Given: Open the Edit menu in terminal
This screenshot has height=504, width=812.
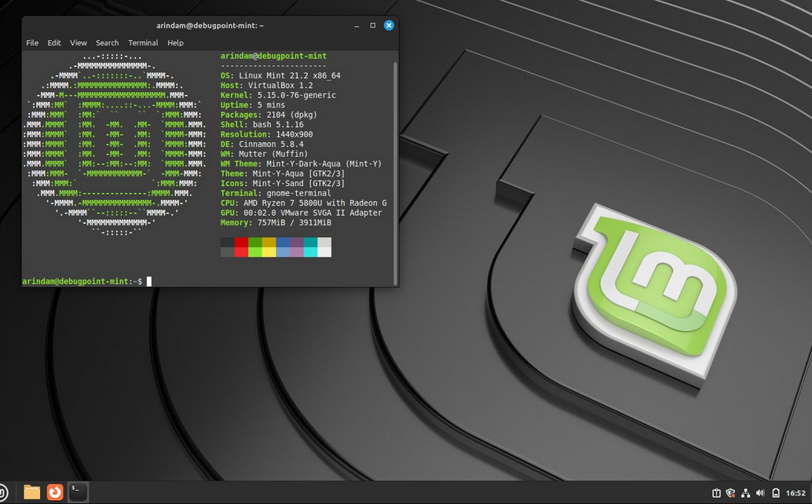Looking at the screenshot, I should 54,43.
